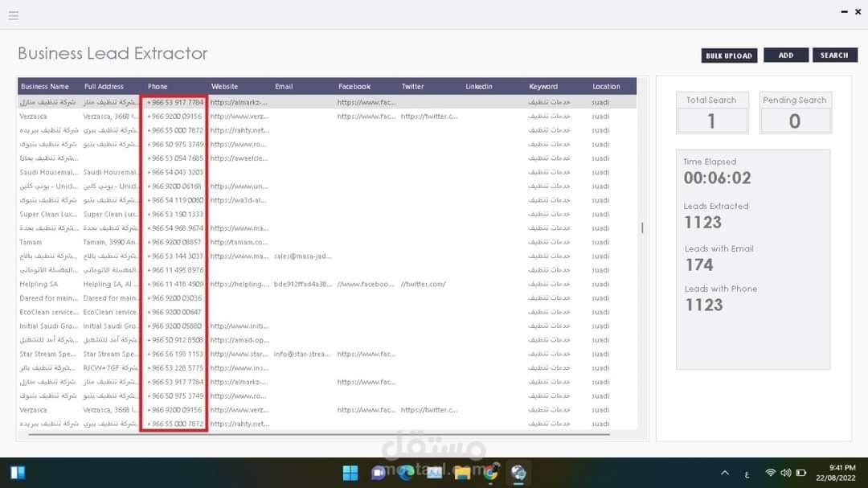868x488 pixels.
Task: Select the Tamam business name cell
Action: tap(31, 242)
